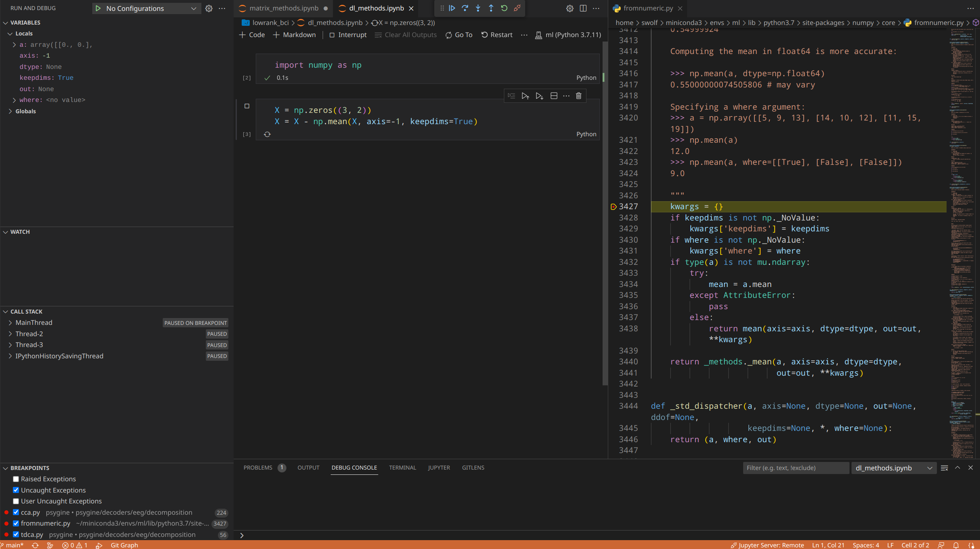Click Go To running cell
This screenshot has height=549, width=980.
coord(459,35)
